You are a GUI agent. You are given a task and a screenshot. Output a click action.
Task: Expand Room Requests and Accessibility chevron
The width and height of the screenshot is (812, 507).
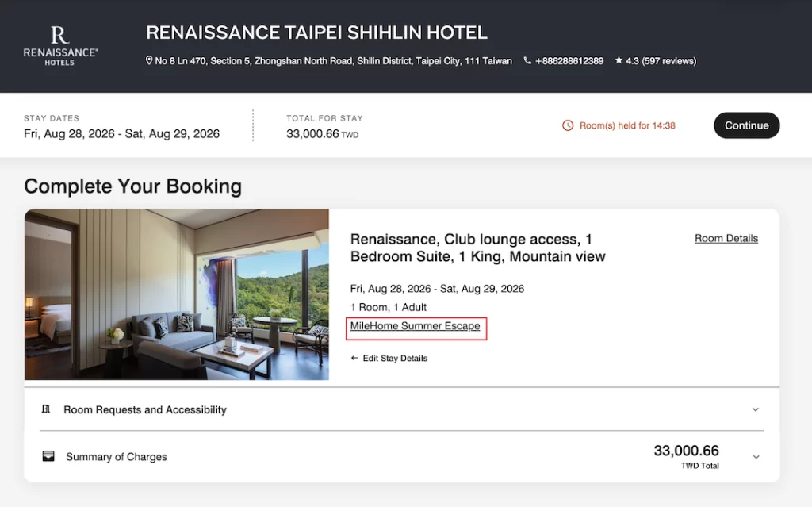[756, 409]
